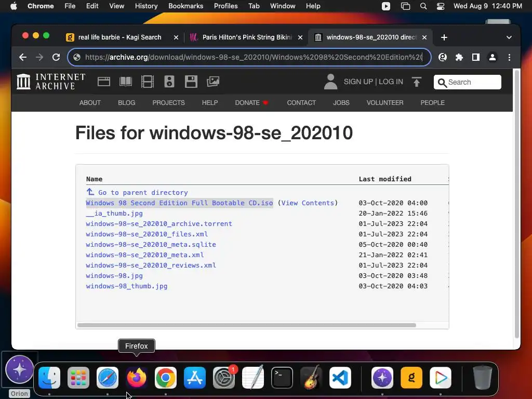Switch to real life barbie Kagi Search tab
This screenshot has height=399, width=532.
coord(120,37)
